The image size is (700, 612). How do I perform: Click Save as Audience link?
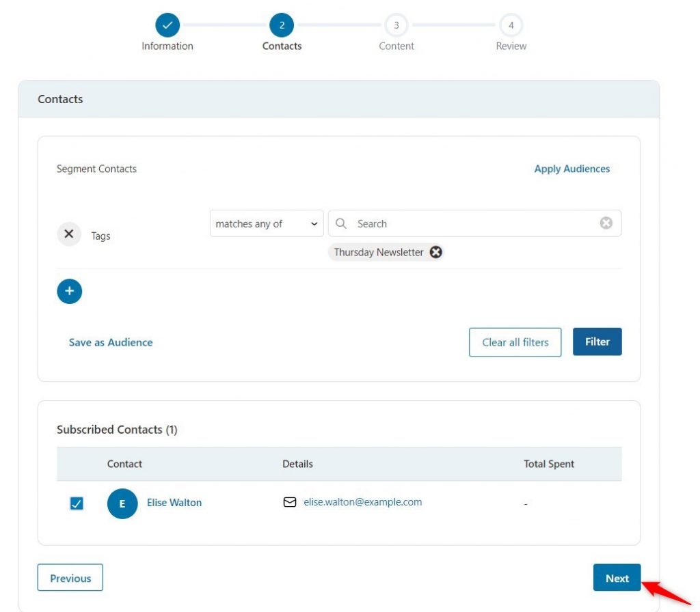[111, 342]
